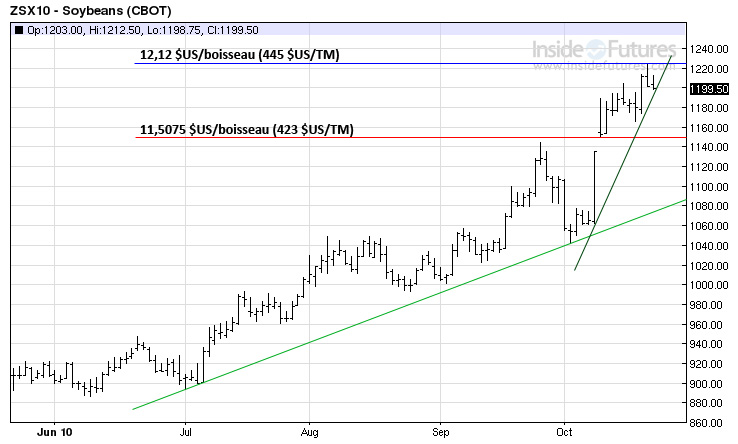Click the small black square legend marker
Viewport: 738px width, 444px height.
tap(18, 31)
